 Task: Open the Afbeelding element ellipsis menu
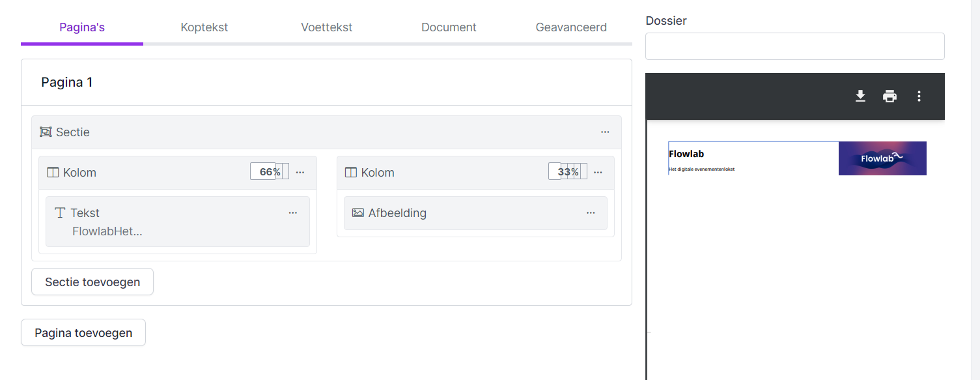pyautogui.click(x=591, y=213)
